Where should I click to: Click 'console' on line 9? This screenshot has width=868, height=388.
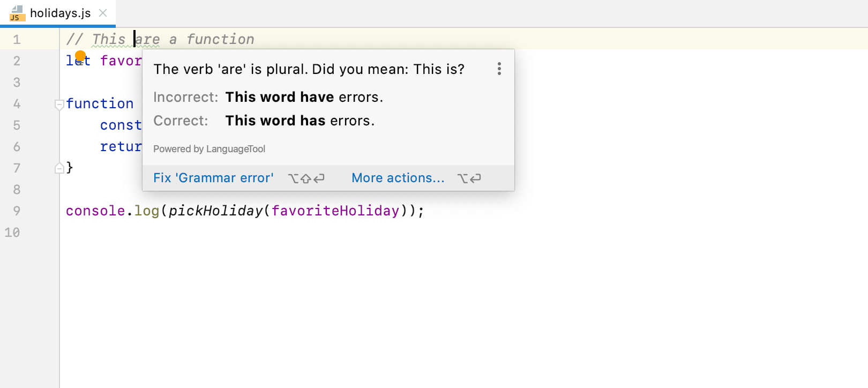95,211
